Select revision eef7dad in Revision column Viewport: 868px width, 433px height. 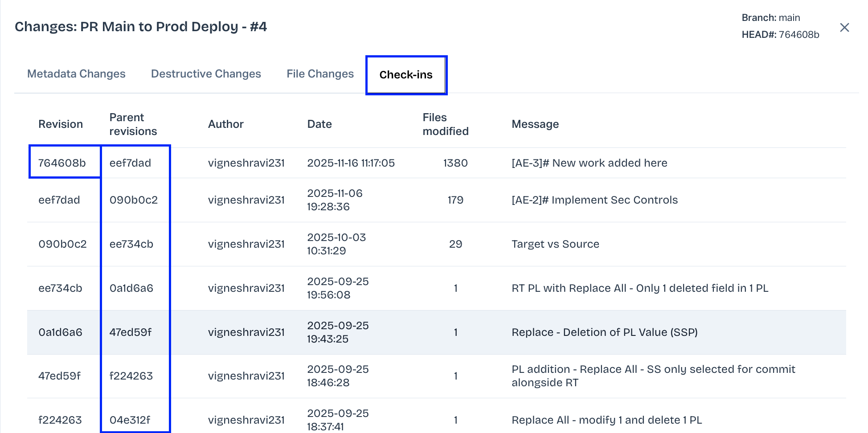point(59,200)
